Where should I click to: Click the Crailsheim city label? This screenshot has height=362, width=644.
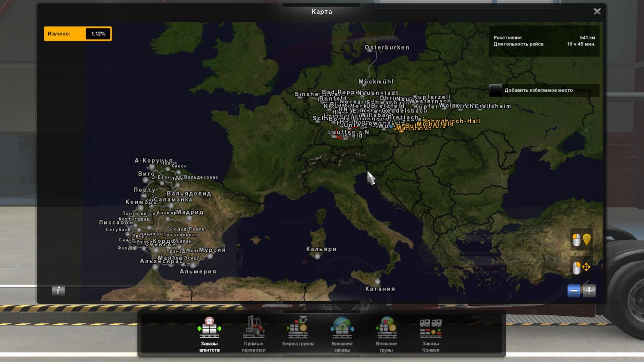[x=493, y=106]
